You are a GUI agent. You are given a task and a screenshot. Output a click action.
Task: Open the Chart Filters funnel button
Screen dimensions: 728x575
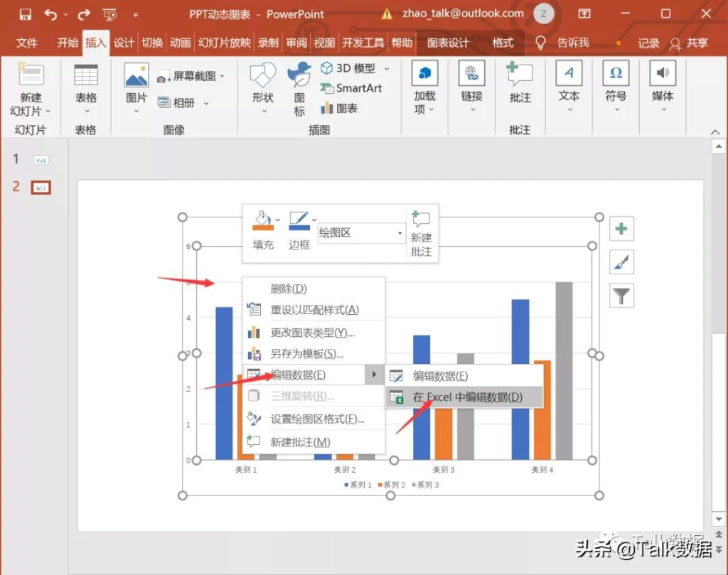(622, 296)
